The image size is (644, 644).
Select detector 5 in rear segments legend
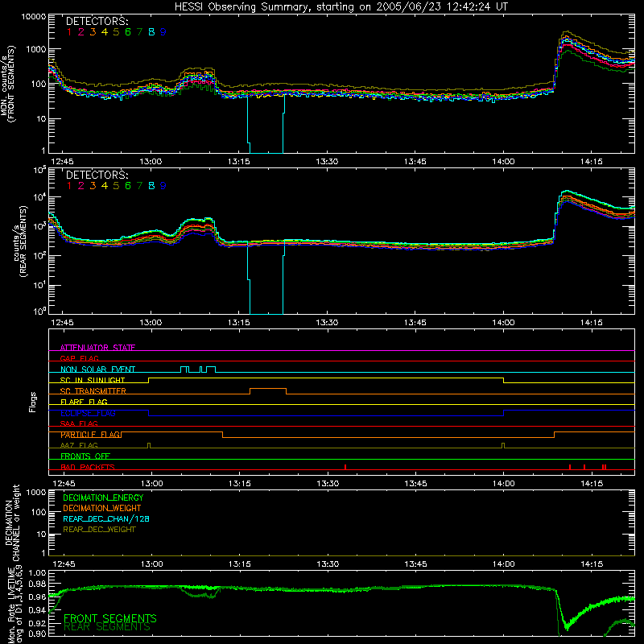[x=116, y=186]
